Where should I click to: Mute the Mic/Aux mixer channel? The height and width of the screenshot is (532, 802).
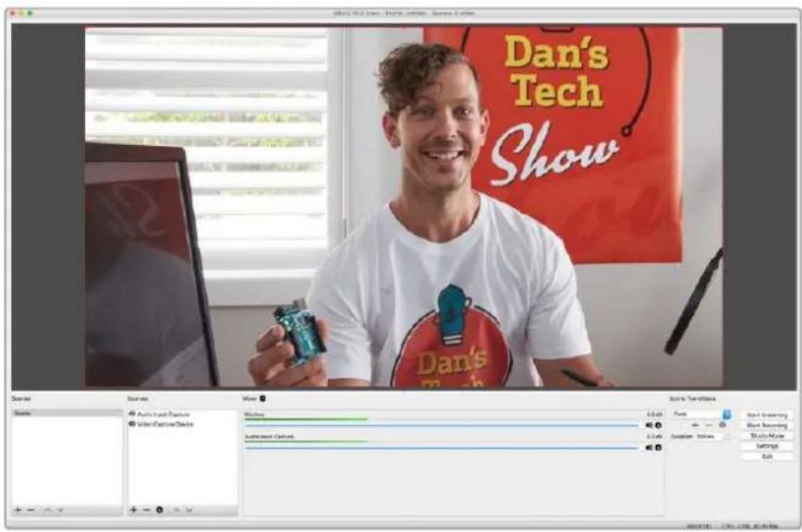pyautogui.click(x=649, y=425)
